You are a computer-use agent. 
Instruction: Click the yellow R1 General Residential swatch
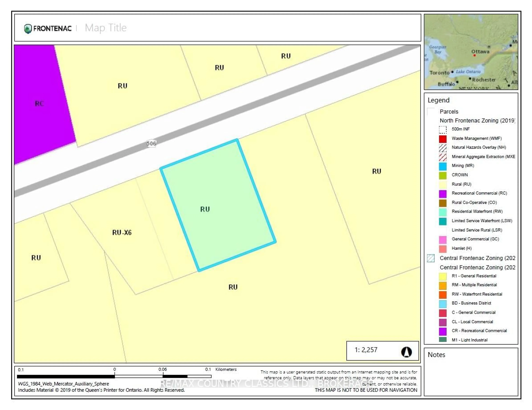click(x=443, y=276)
